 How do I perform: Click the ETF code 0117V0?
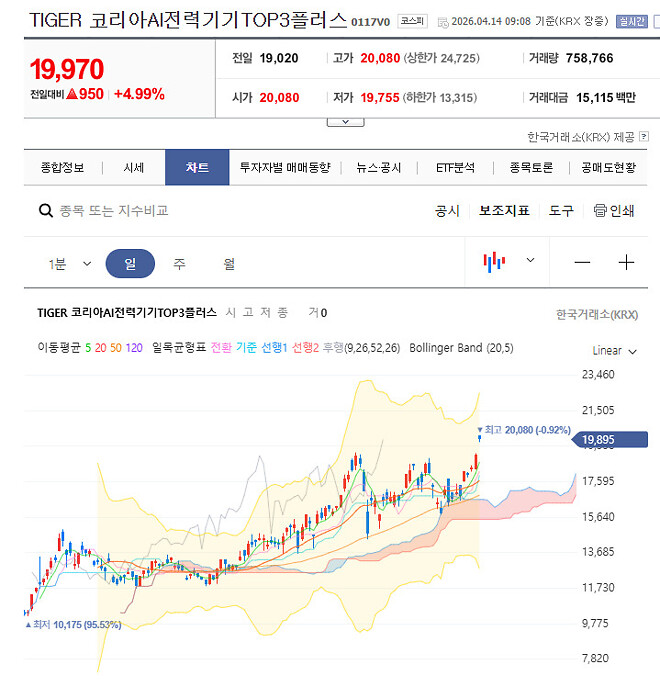pyautogui.click(x=370, y=22)
